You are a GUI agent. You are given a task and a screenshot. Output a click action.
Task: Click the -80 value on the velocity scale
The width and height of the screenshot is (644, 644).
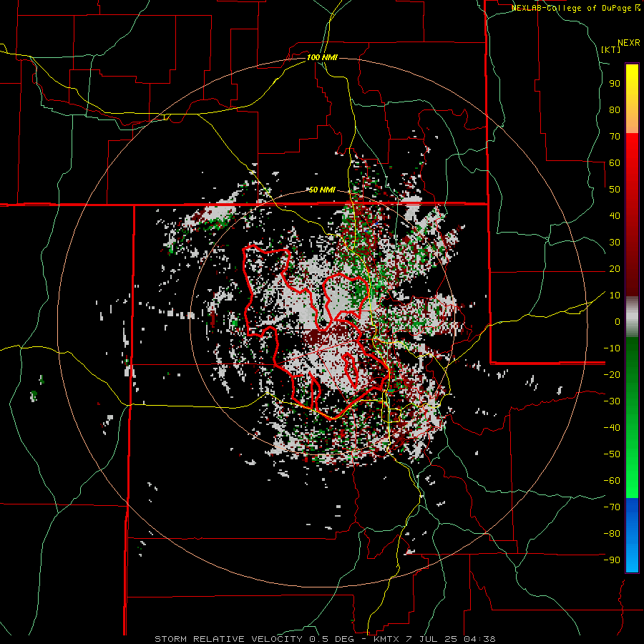[612, 534]
